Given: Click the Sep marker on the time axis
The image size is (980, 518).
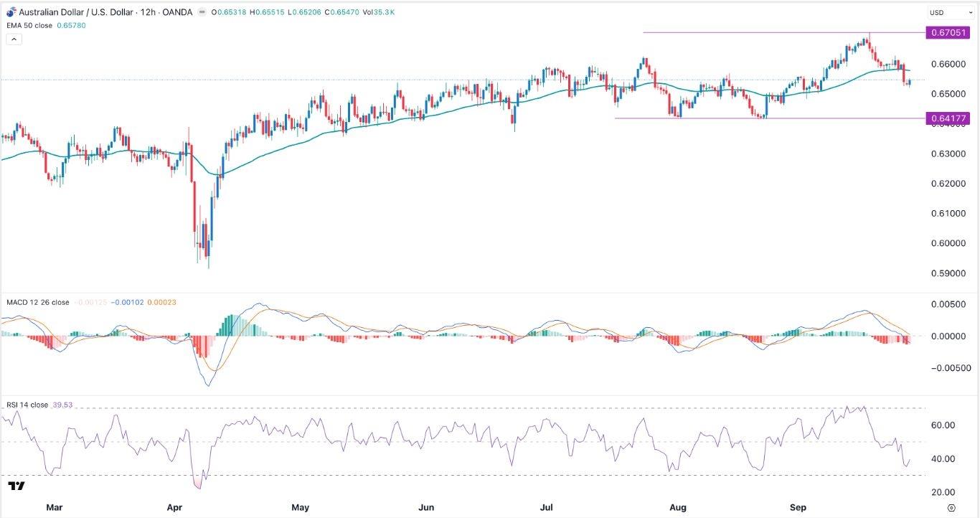Looking at the screenshot, I should [798, 508].
